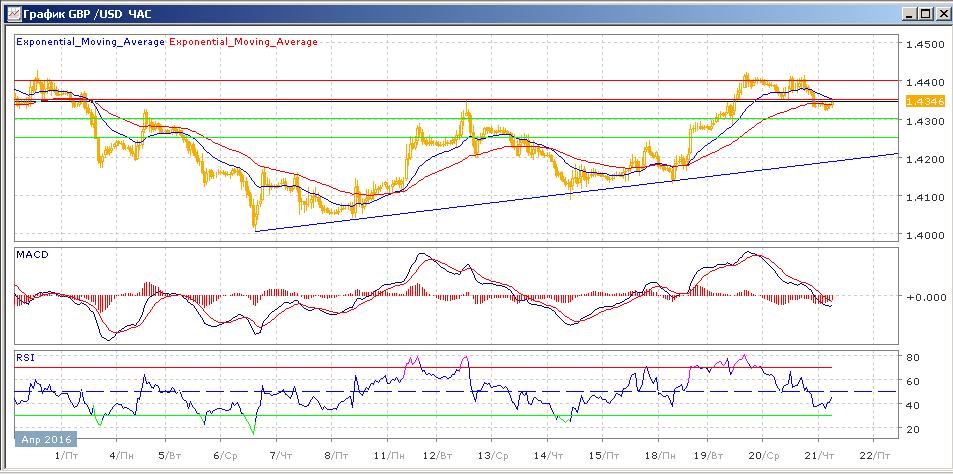Click the RSI indicator panel label

(24, 355)
